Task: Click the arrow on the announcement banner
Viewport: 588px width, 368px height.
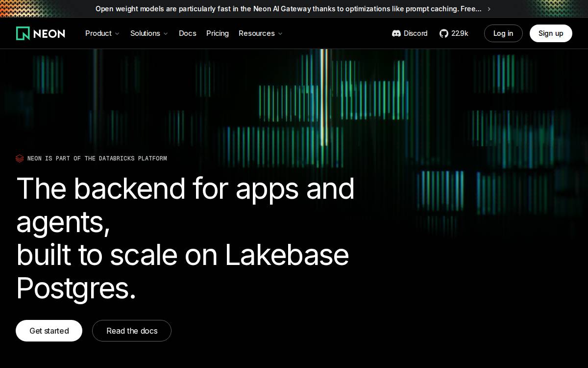Action: tap(489, 9)
